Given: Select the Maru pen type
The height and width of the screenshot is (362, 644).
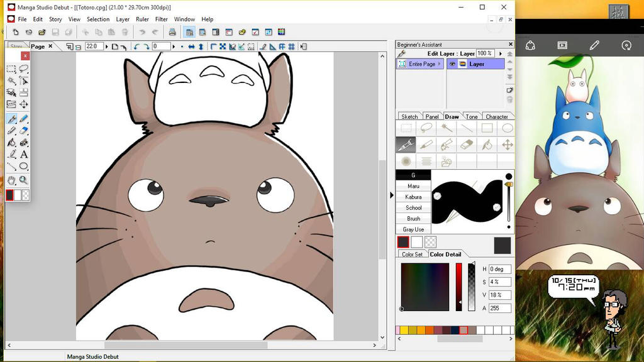Looking at the screenshot, I should coord(413,186).
